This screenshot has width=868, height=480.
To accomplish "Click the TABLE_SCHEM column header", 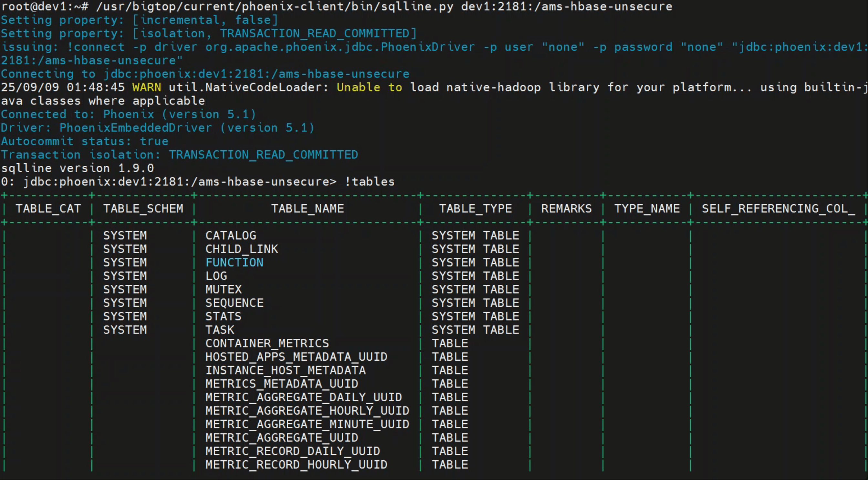I will pos(143,209).
